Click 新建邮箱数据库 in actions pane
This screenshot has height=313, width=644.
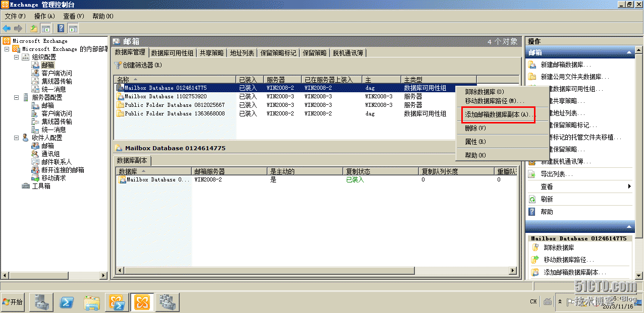point(566,65)
